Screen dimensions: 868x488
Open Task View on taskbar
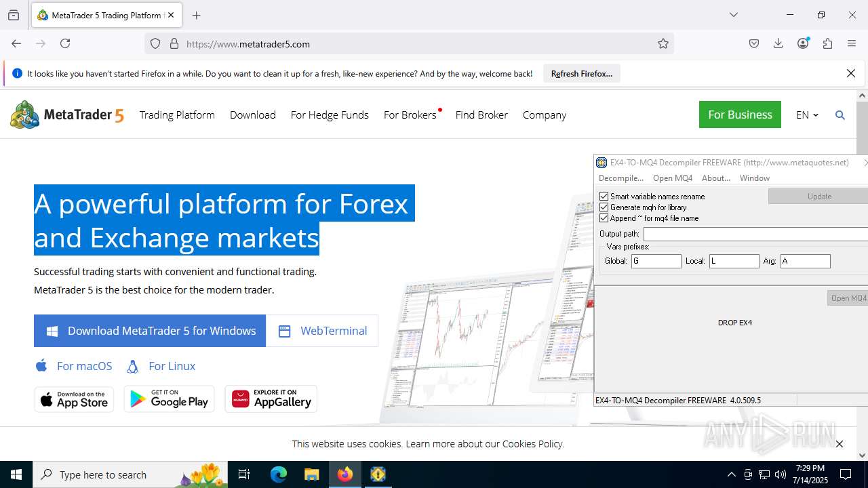tap(244, 474)
